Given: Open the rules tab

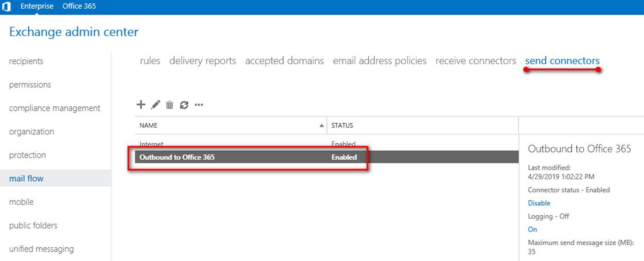Looking at the screenshot, I should click(x=150, y=61).
